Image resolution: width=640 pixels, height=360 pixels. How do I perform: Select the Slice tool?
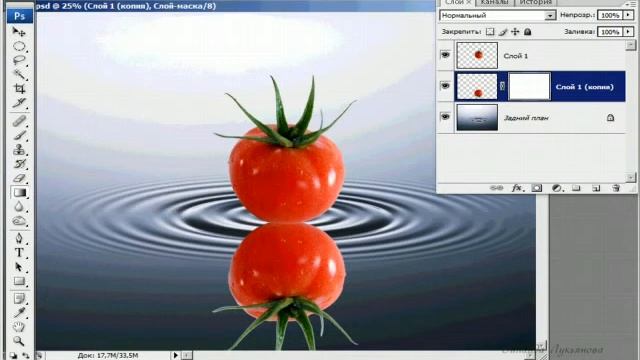(x=19, y=103)
